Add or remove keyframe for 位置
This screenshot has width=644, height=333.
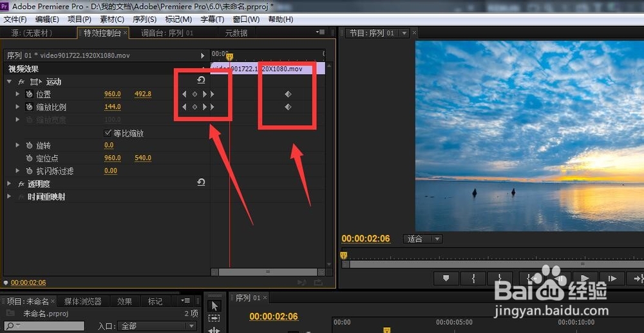pyautogui.click(x=194, y=94)
